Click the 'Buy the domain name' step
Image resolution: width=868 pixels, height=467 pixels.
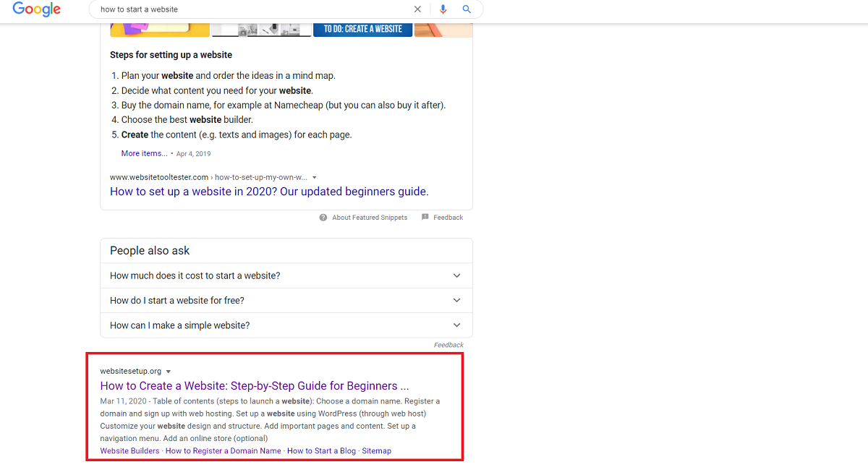click(284, 105)
